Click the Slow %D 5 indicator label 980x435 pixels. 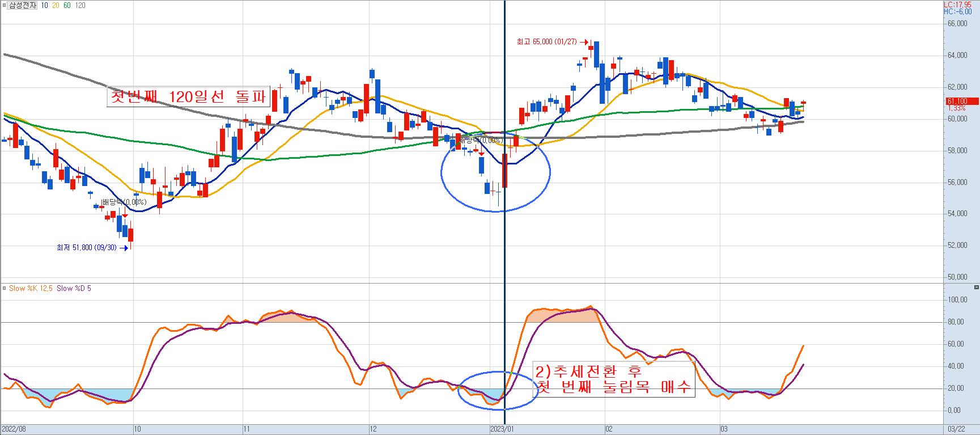(x=74, y=288)
